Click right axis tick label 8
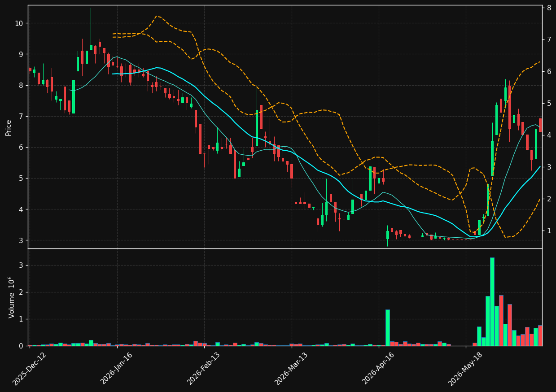This screenshot has width=556, height=392. pos(549,8)
